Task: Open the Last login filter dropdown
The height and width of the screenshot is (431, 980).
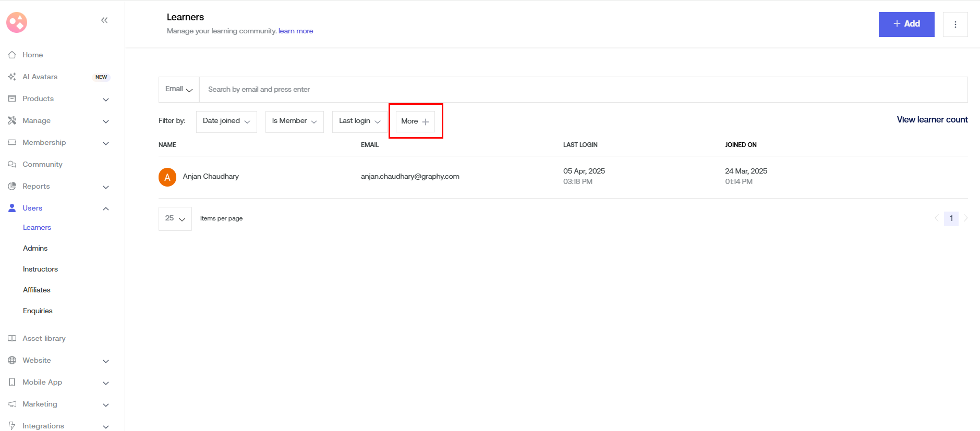Action: 359,121
